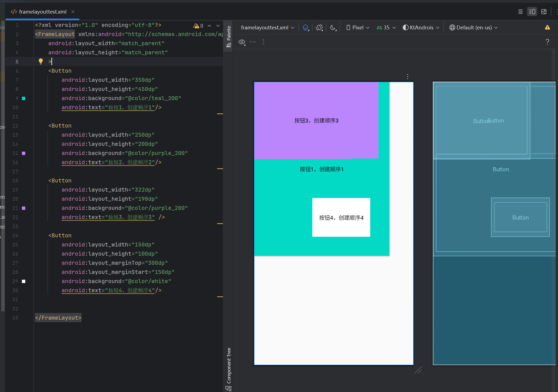558x392 pixels.
Task: Open Pixel device selection dropdown
Action: pos(358,27)
